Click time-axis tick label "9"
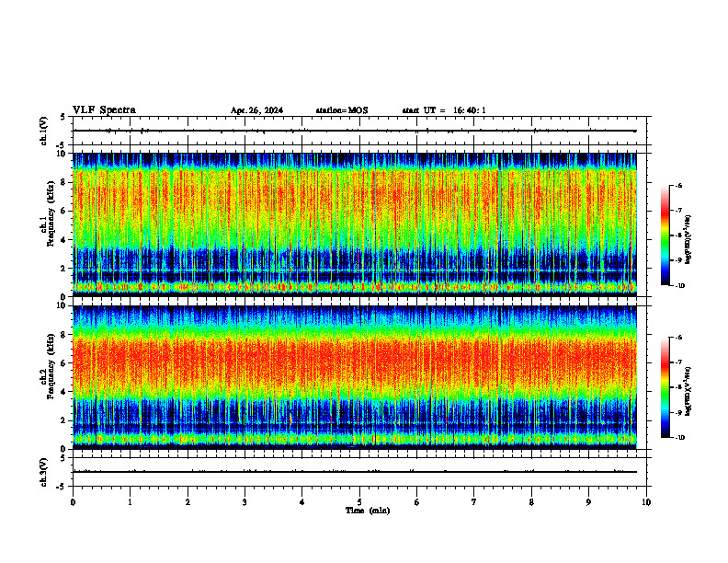This screenshot has height=563, width=728. (x=588, y=502)
